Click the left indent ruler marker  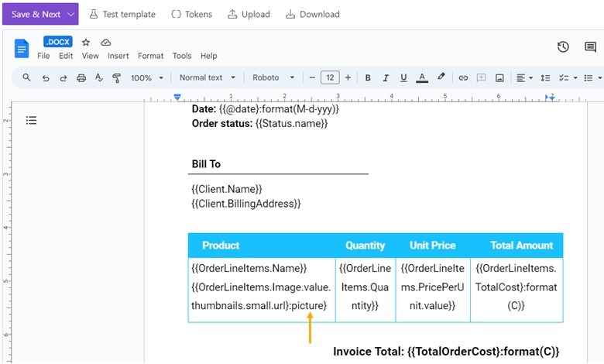pyautogui.click(x=177, y=98)
